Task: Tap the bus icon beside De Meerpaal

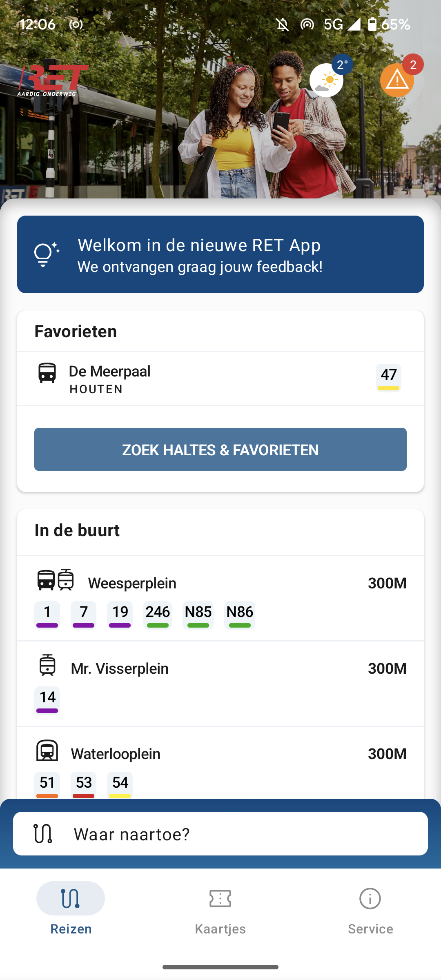Action: click(x=47, y=373)
